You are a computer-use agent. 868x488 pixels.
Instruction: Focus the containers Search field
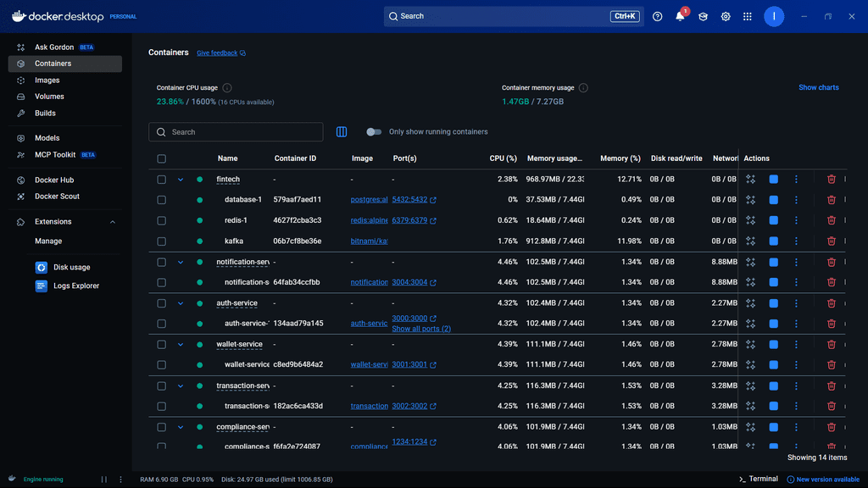pos(236,132)
